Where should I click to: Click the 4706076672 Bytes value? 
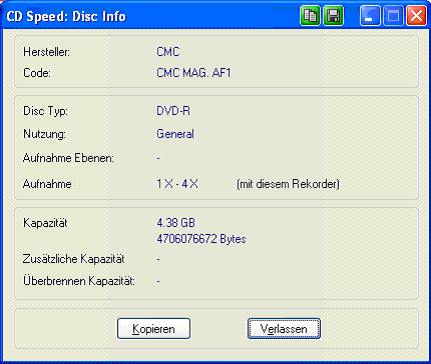(201, 239)
